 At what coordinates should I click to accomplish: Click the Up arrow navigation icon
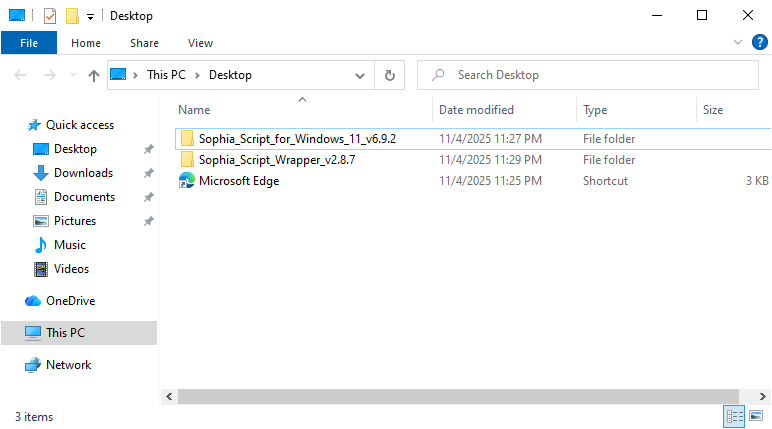tap(94, 75)
